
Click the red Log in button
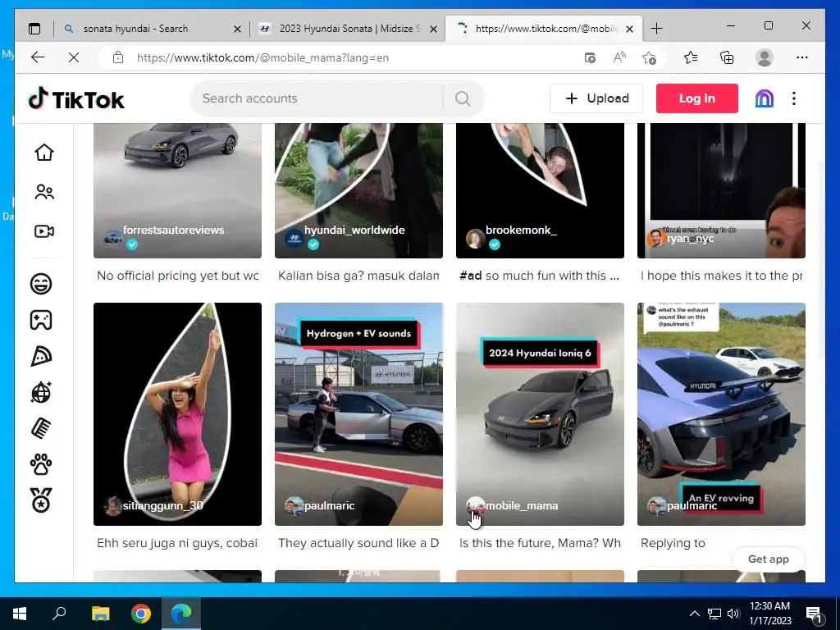point(697,98)
